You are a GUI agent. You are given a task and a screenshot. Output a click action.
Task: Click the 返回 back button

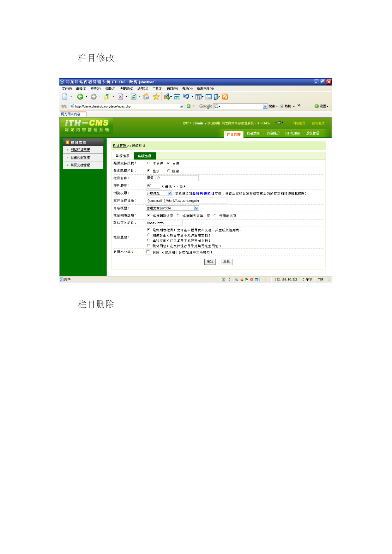click(227, 262)
